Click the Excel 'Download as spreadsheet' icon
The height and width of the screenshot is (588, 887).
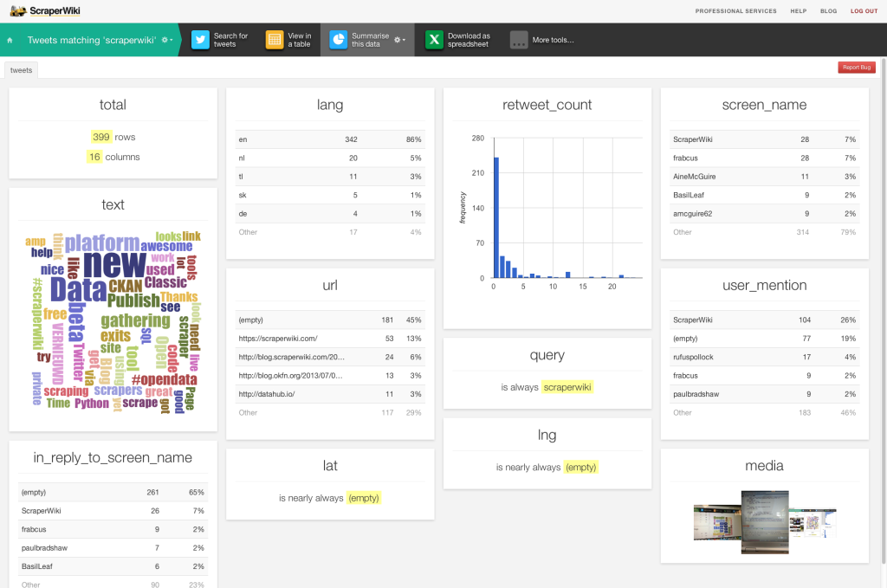(x=434, y=40)
